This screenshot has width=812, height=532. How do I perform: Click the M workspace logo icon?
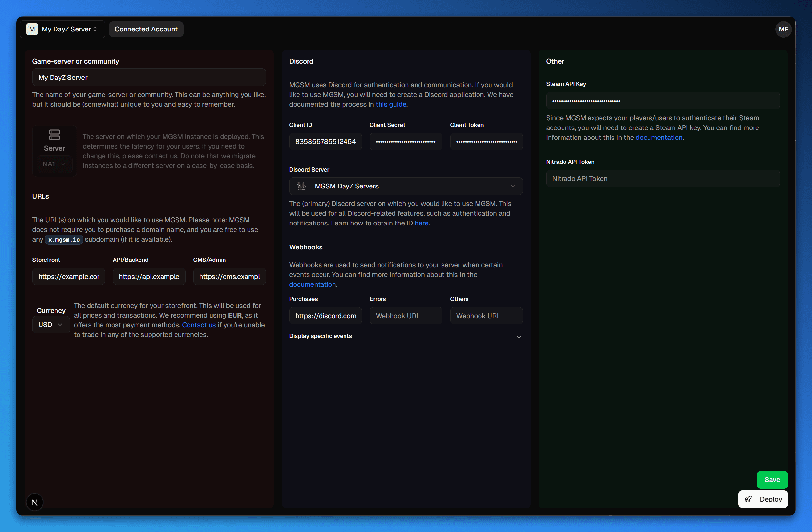[32, 29]
